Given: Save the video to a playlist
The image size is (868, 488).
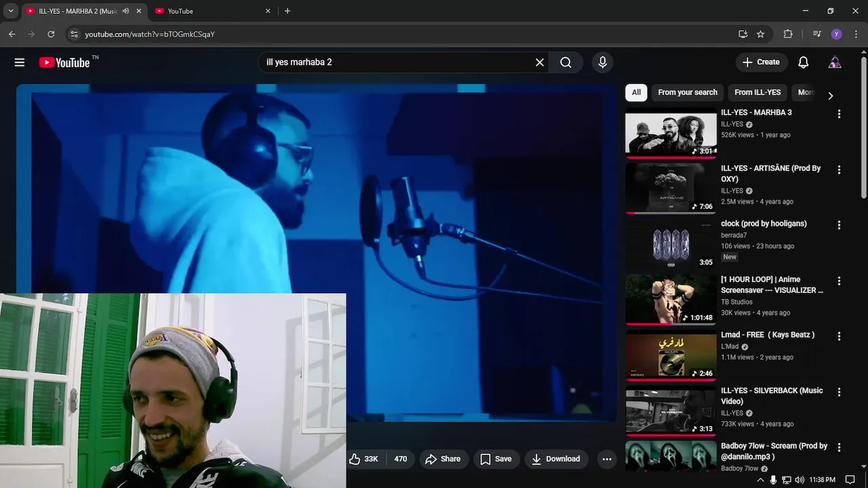Looking at the screenshot, I should (x=496, y=459).
